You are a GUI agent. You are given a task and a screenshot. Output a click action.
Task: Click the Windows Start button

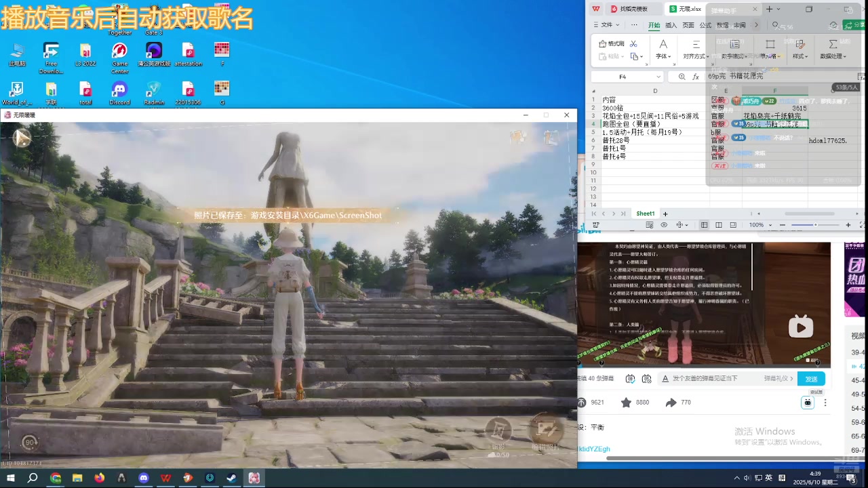click(x=11, y=478)
